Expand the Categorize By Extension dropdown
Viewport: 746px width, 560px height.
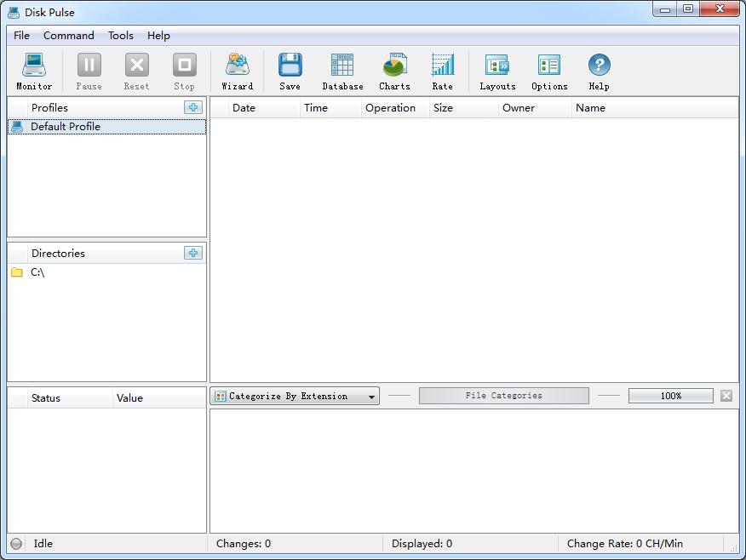[x=295, y=396]
